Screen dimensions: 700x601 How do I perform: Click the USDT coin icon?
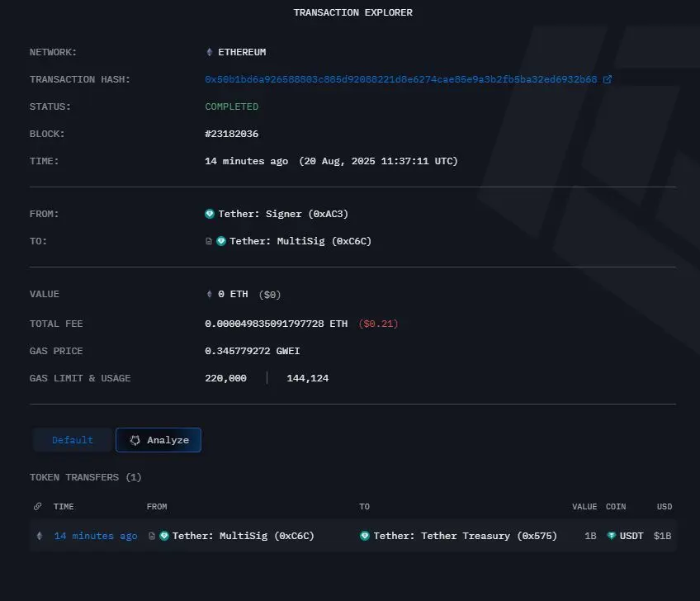click(x=612, y=536)
